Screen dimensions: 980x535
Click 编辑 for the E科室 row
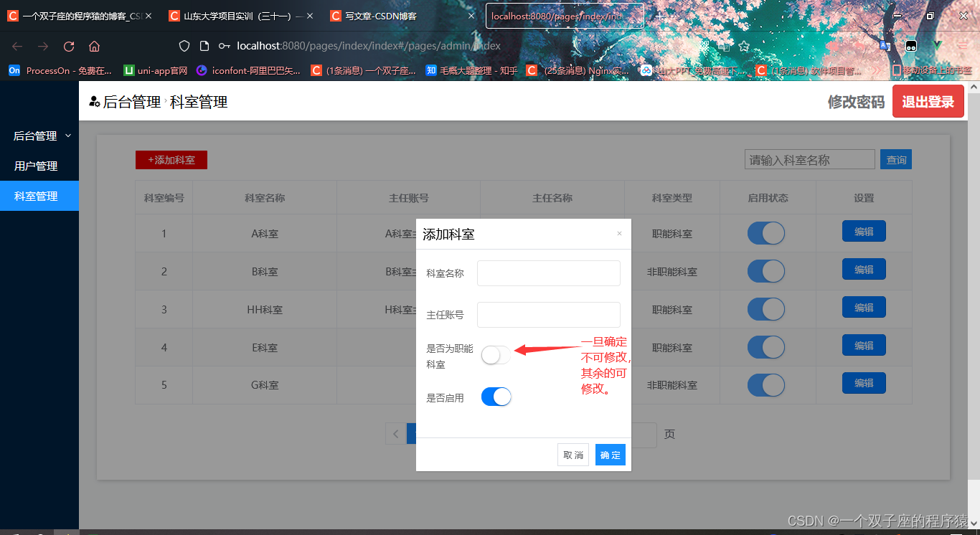(864, 346)
